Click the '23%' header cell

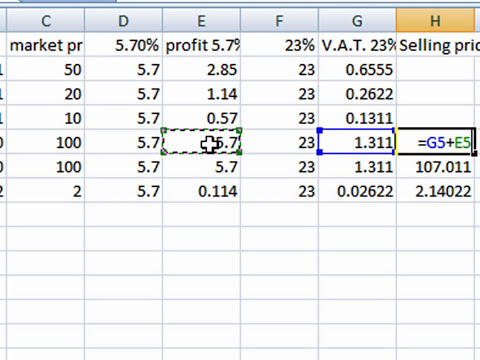click(x=279, y=45)
